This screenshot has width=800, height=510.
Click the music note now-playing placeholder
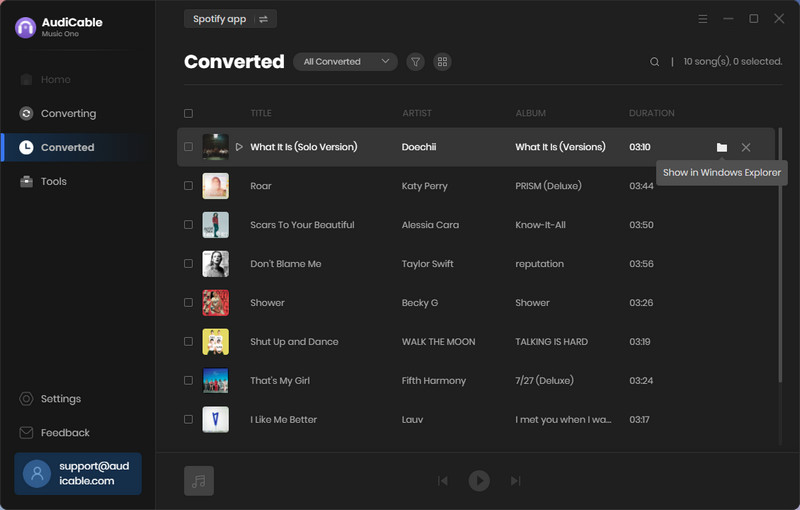[x=199, y=481]
